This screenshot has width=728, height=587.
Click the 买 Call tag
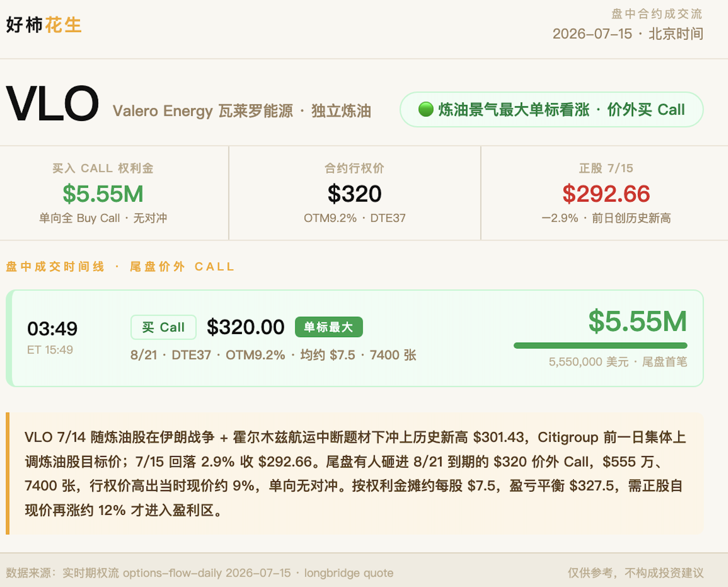(x=163, y=327)
